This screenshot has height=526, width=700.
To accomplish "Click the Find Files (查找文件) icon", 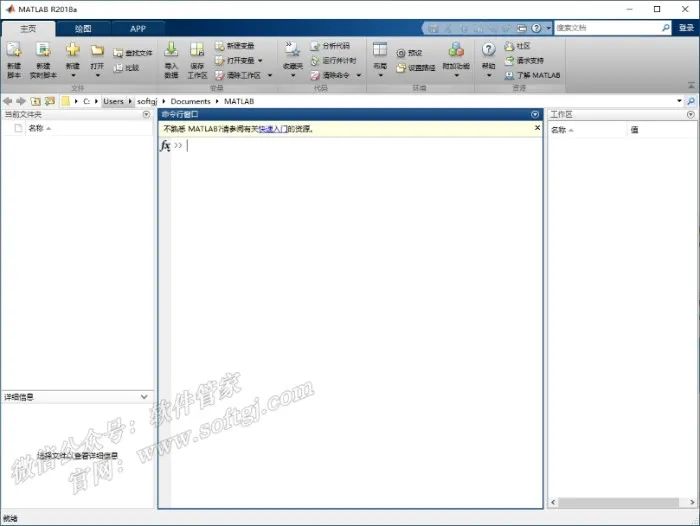I will pos(118,53).
